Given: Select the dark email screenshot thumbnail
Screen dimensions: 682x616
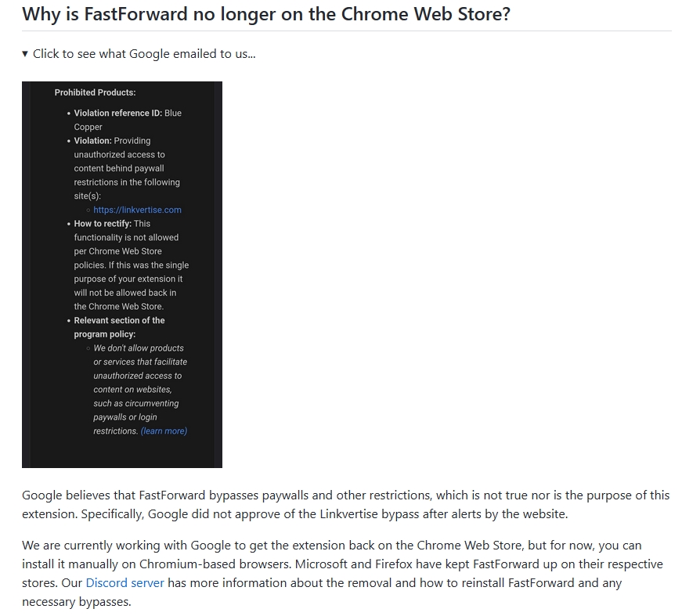Looking at the screenshot, I should tap(122, 275).
